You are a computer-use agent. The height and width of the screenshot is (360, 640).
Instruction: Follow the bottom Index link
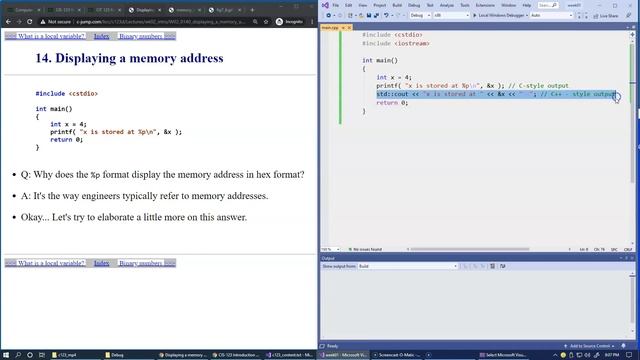[x=101, y=263]
